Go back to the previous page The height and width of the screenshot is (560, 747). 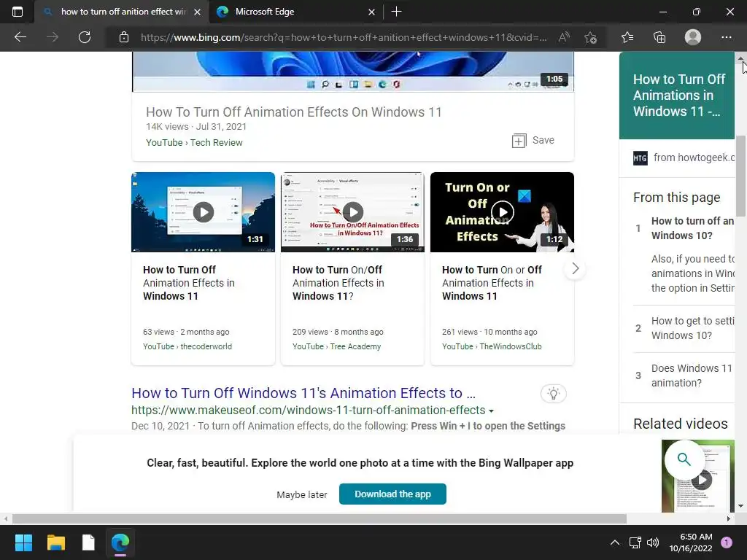click(x=20, y=37)
